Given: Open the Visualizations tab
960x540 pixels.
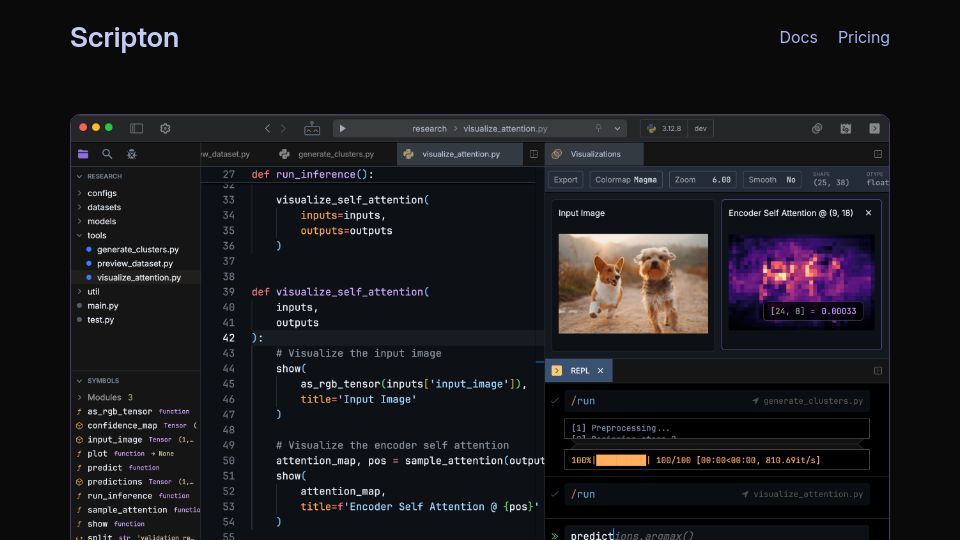Looking at the screenshot, I should tap(594, 154).
